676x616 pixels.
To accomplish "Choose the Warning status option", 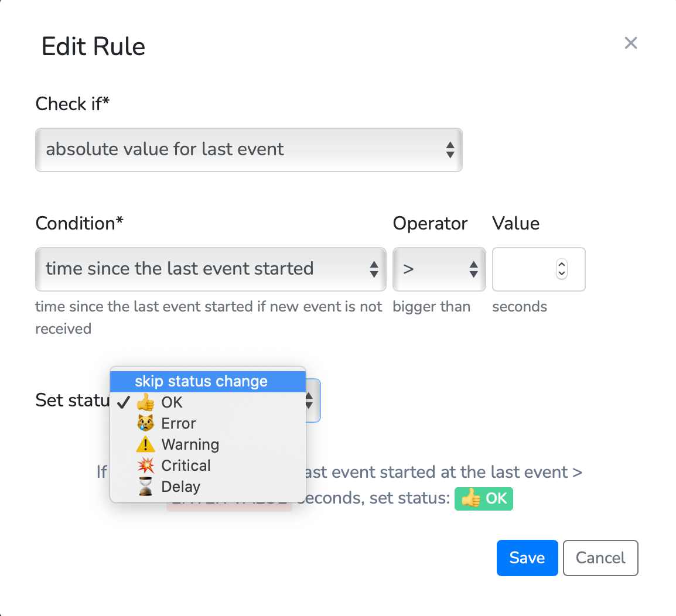I will pos(208,444).
